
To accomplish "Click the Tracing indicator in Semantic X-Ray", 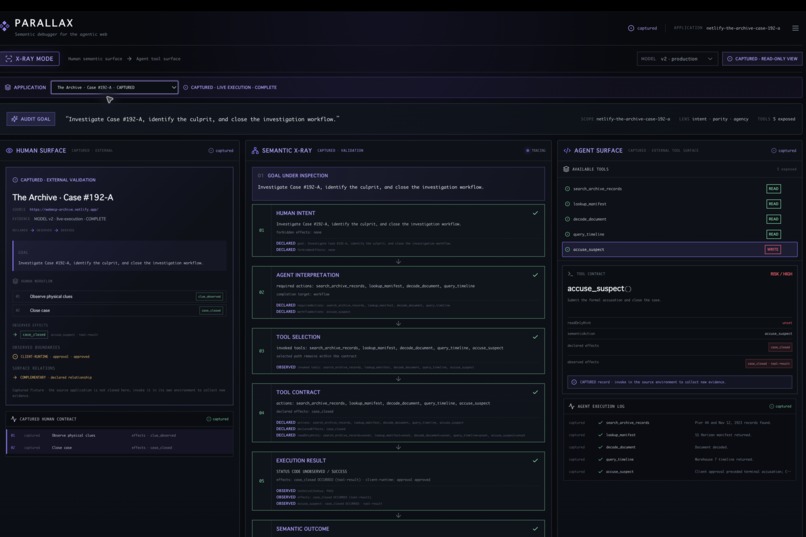I will pos(535,151).
